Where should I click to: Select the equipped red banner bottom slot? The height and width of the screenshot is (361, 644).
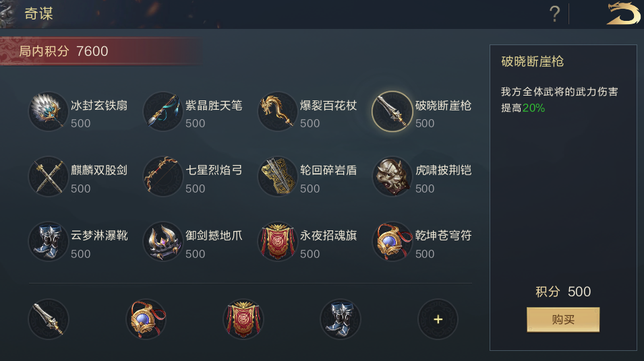[243, 319]
